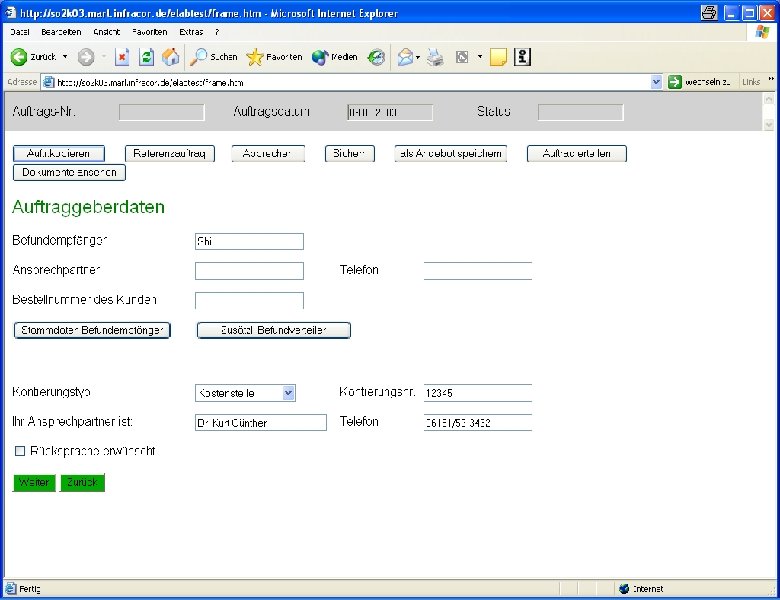Stop loading with the red X icon

pos(122,57)
